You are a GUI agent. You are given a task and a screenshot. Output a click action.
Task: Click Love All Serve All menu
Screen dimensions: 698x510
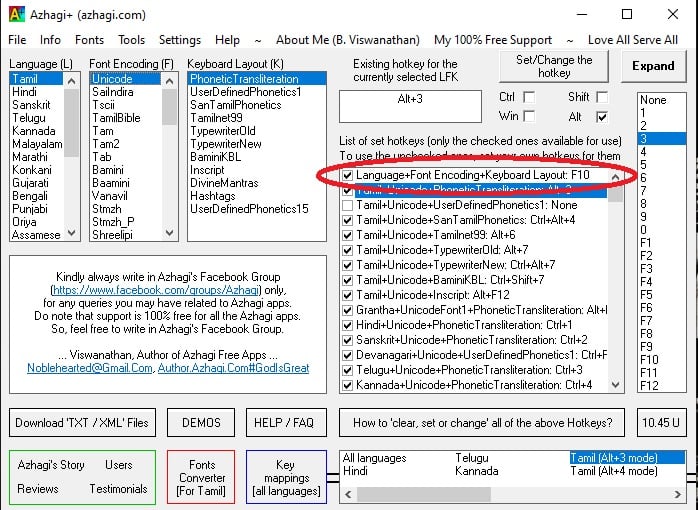click(633, 40)
